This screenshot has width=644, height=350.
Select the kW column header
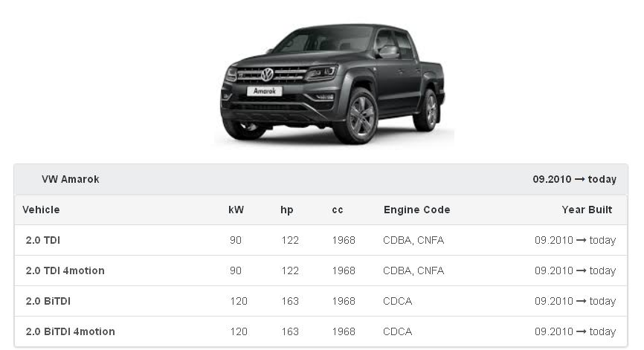coord(236,210)
